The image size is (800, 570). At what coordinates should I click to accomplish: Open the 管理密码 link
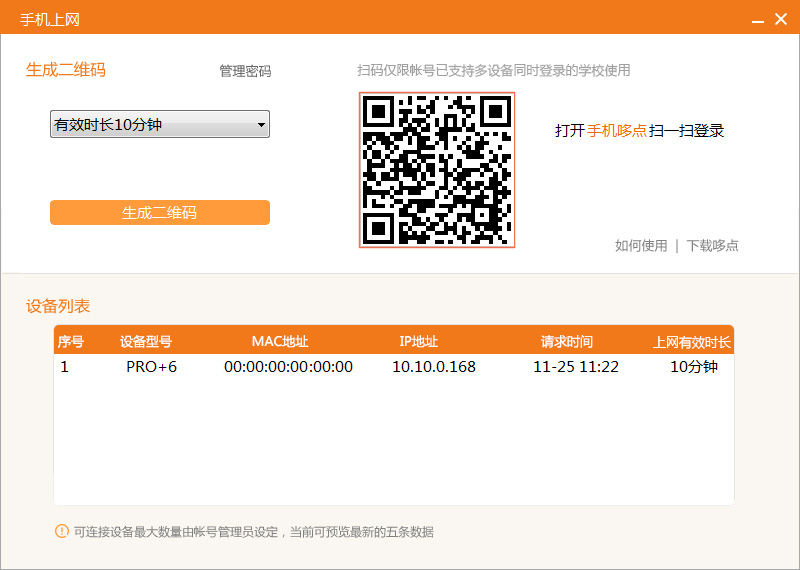pos(245,71)
